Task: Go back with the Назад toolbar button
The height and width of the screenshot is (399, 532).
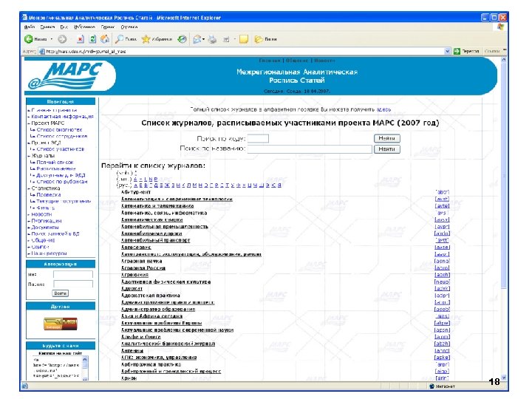Action: [35, 39]
